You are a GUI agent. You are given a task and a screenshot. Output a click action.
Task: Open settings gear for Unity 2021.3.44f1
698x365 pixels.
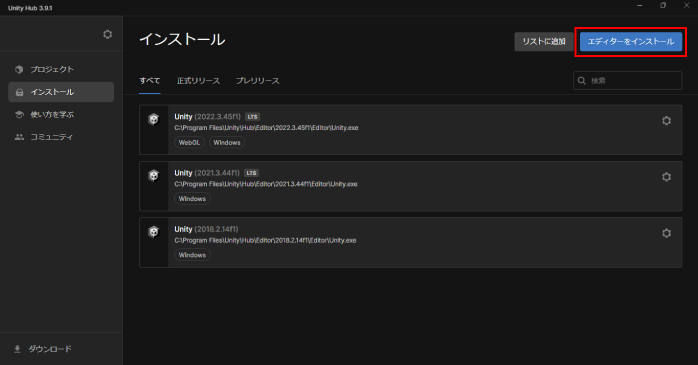click(x=666, y=177)
